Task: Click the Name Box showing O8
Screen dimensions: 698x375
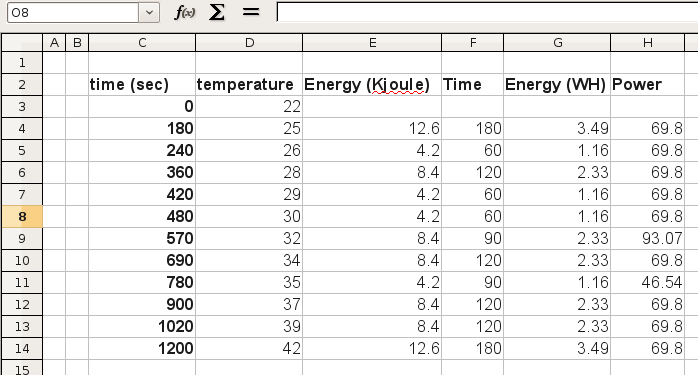Action: pos(73,12)
